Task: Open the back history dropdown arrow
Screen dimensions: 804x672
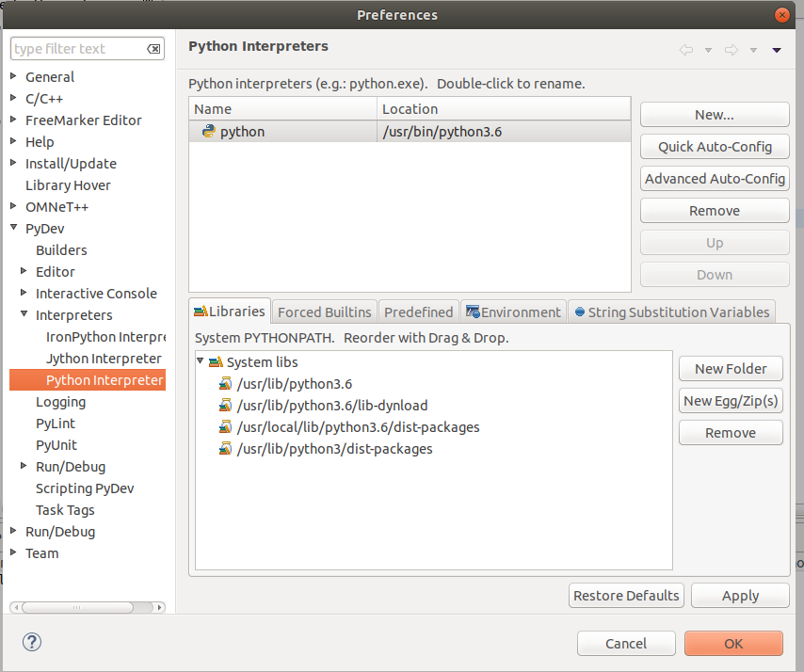Action: pyautogui.click(x=708, y=50)
